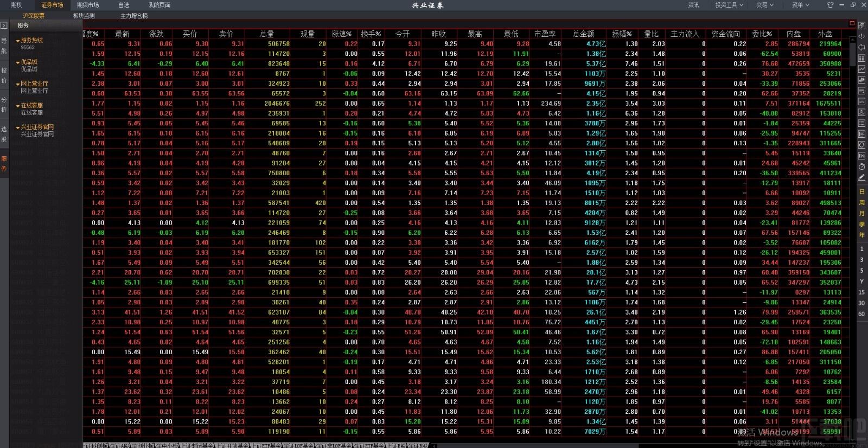
Task: Open the candlestick chart icon in right toolbar
Action: pos(861,80)
